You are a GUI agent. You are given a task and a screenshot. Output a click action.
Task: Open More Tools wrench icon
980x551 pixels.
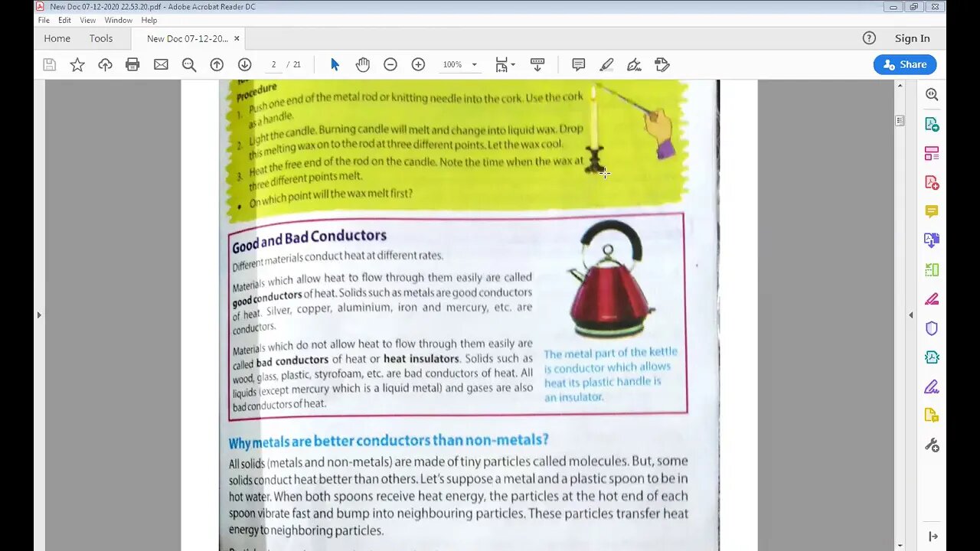pos(932,445)
